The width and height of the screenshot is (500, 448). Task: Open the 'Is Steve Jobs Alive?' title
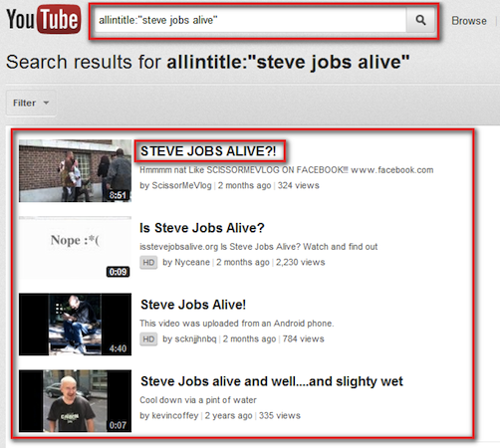[202, 228]
